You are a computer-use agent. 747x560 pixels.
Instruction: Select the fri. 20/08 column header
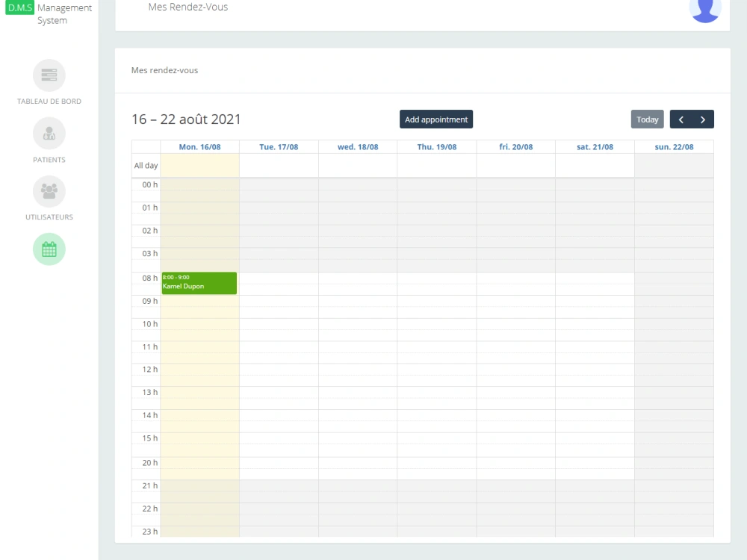pyautogui.click(x=516, y=146)
